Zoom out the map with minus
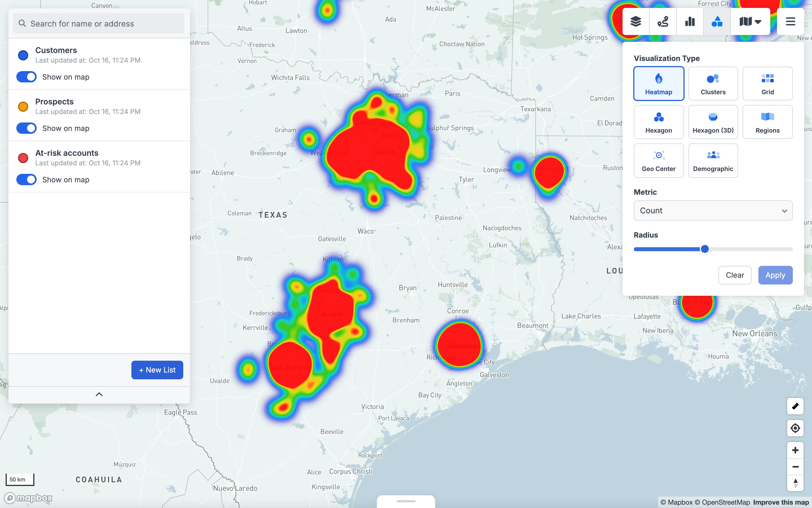Viewport: 812px width, 508px height. pos(795,467)
